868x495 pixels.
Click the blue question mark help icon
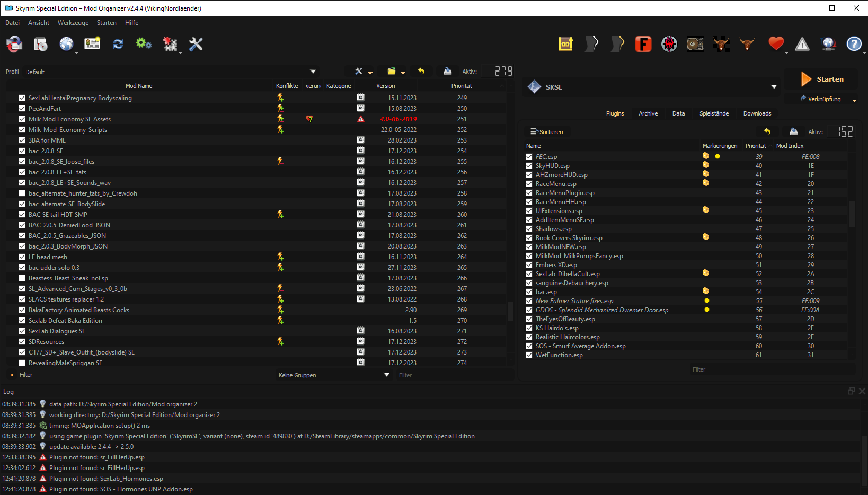(x=854, y=44)
